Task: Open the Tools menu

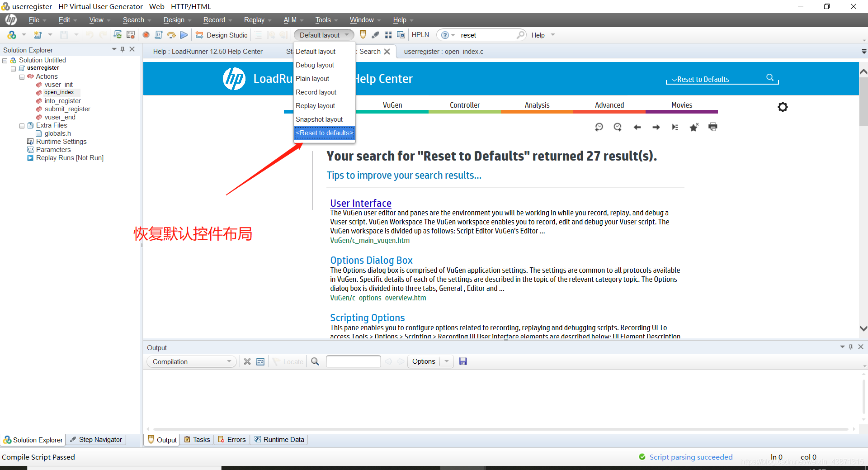Action: point(323,20)
